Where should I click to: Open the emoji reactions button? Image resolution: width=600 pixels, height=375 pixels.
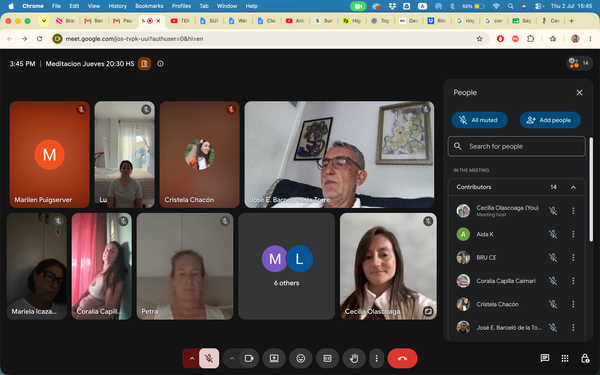coord(301,358)
